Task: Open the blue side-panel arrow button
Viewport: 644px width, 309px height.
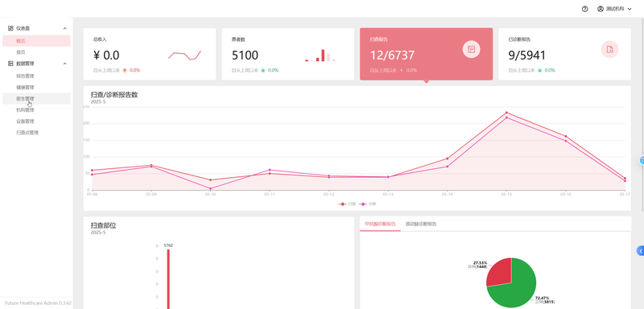Action: (x=640, y=251)
